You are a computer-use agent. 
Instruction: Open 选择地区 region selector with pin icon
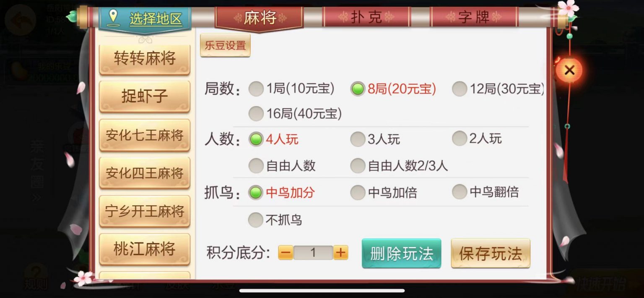(145, 19)
